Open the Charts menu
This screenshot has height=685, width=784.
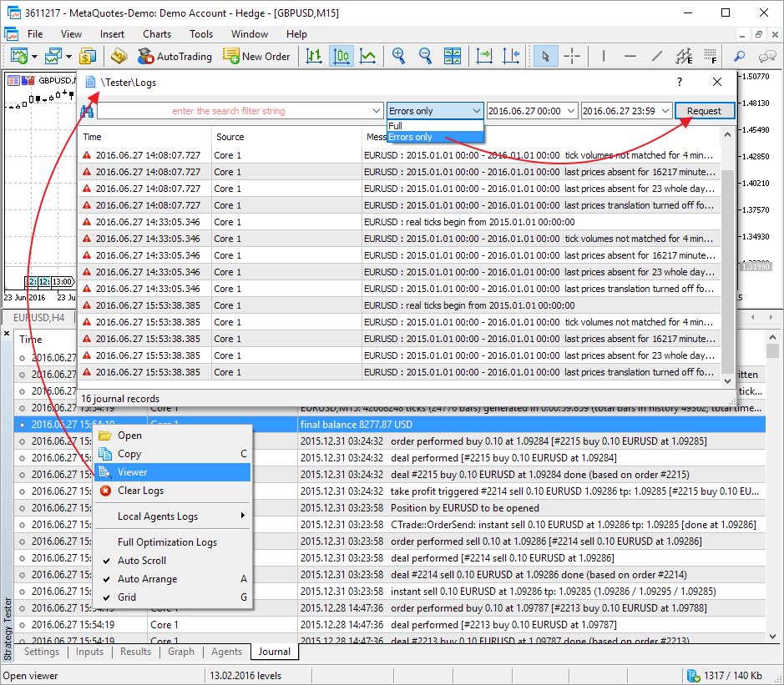157,34
